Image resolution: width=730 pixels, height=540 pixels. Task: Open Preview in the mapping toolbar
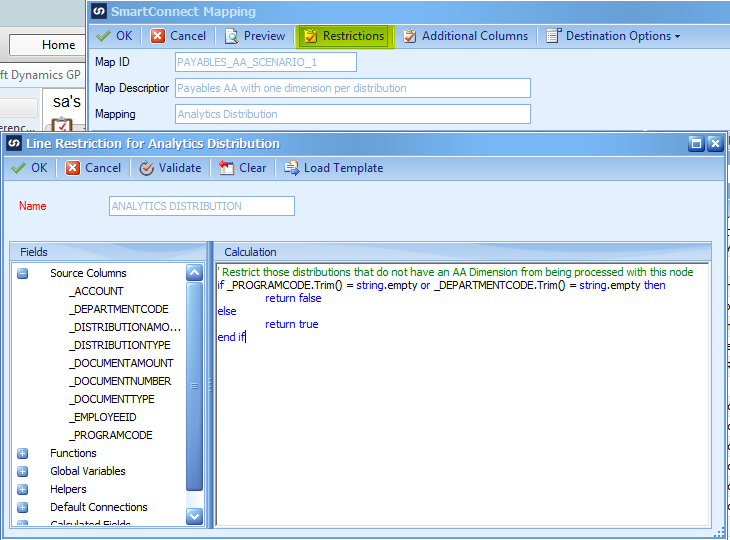pos(255,36)
